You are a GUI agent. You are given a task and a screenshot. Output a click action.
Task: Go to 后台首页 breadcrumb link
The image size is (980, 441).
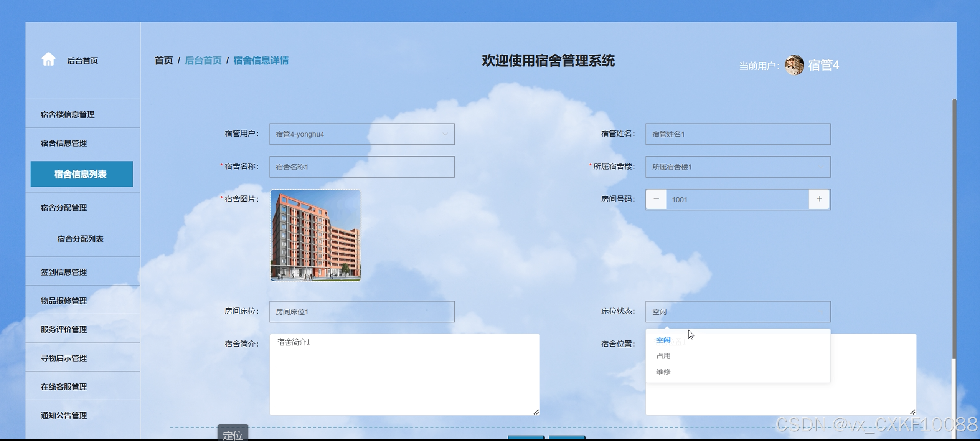click(x=203, y=61)
